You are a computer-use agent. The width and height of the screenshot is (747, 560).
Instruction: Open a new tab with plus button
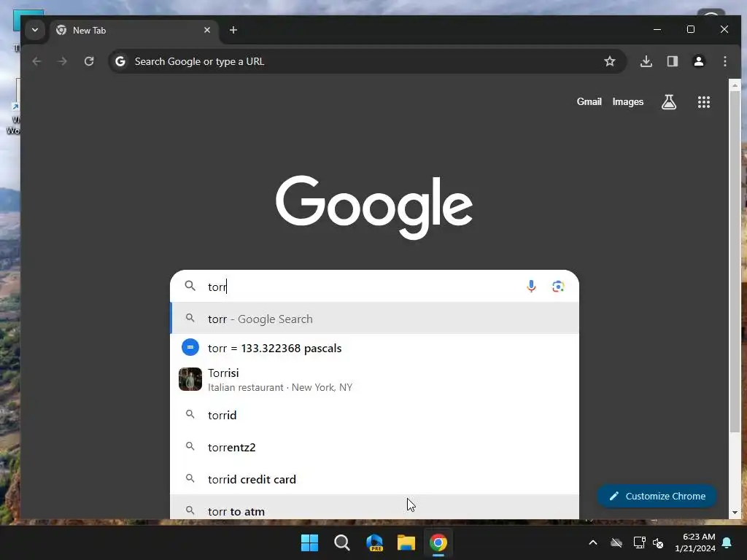[233, 30]
